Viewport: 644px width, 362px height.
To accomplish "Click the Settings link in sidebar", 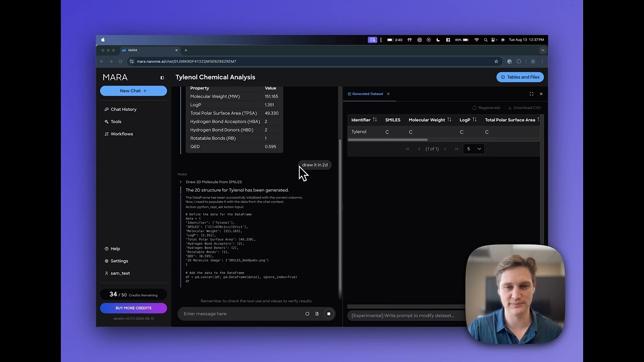I will 119,261.
